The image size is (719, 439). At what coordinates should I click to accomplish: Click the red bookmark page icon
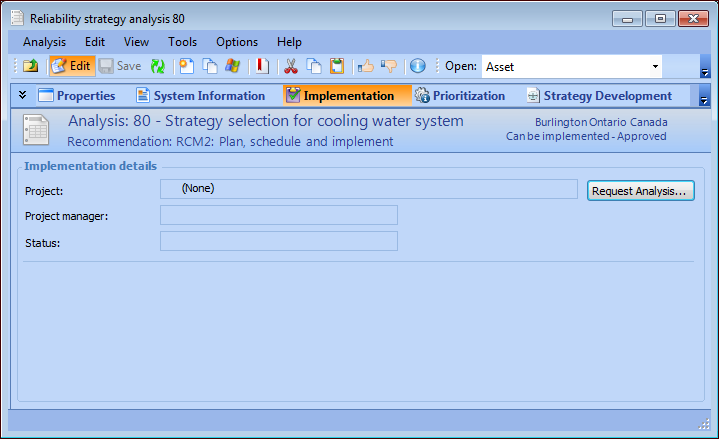(x=262, y=66)
